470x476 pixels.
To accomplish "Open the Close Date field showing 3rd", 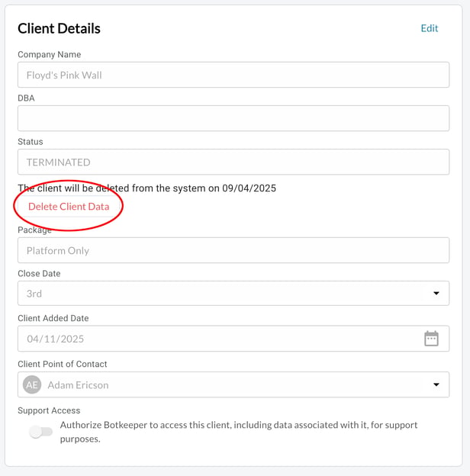I will coord(233,293).
